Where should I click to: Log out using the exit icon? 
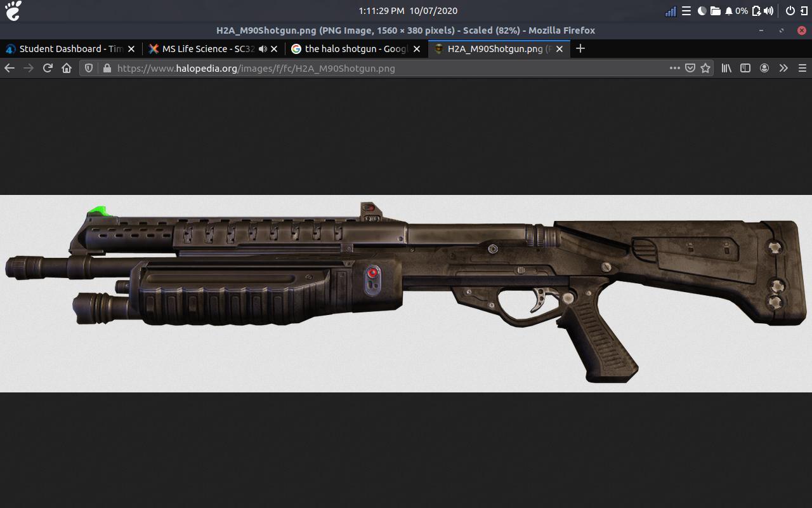804,11
